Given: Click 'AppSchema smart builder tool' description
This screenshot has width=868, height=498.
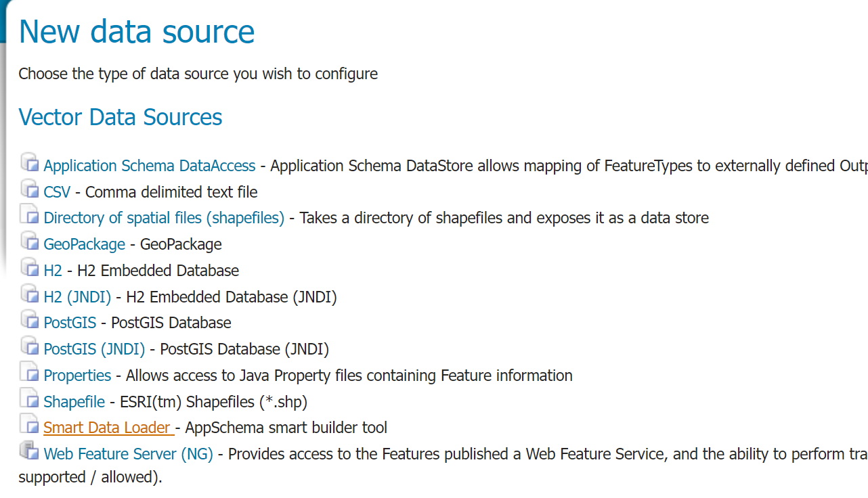Looking at the screenshot, I should pos(286,428).
